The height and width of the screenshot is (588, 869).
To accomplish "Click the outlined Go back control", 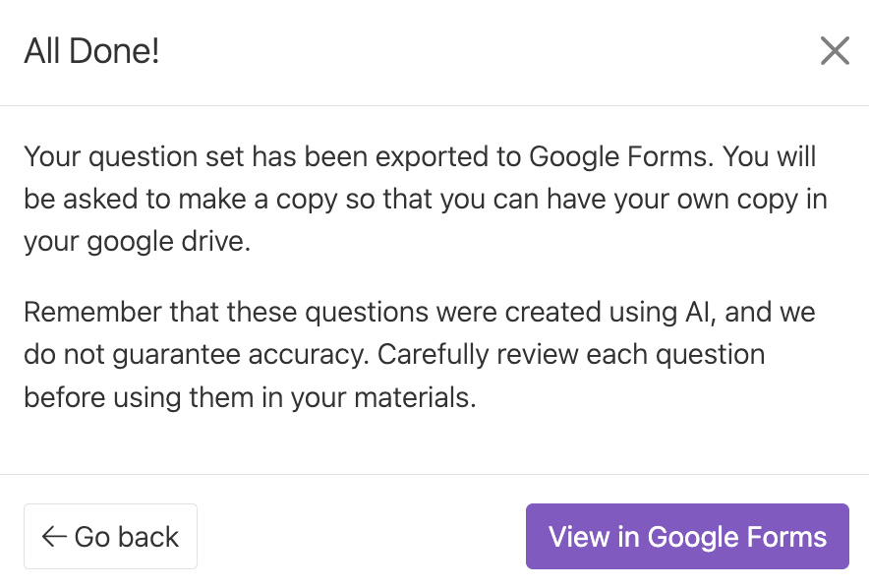I will 110,537.
